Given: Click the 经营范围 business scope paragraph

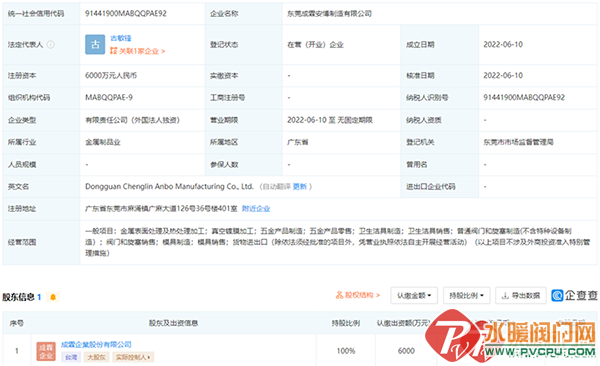Looking at the screenshot, I should [x=338, y=242].
